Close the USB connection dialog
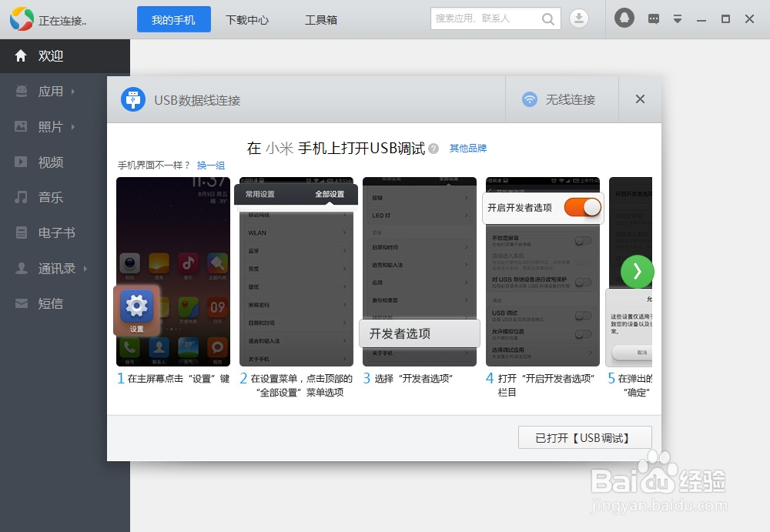 640,99
